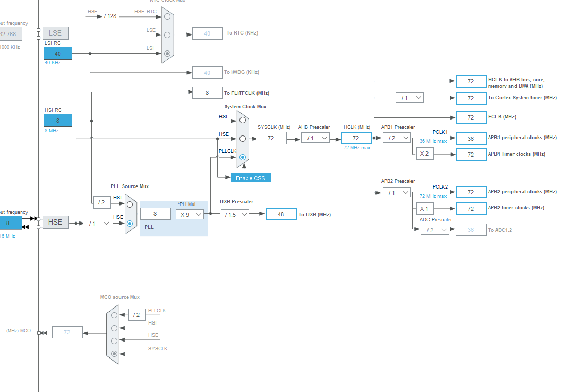Viewport: 565px width, 392px height.
Task: Open the ADC Prescaler dropdown
Action: pyautogui.click(x=434, y=230)
